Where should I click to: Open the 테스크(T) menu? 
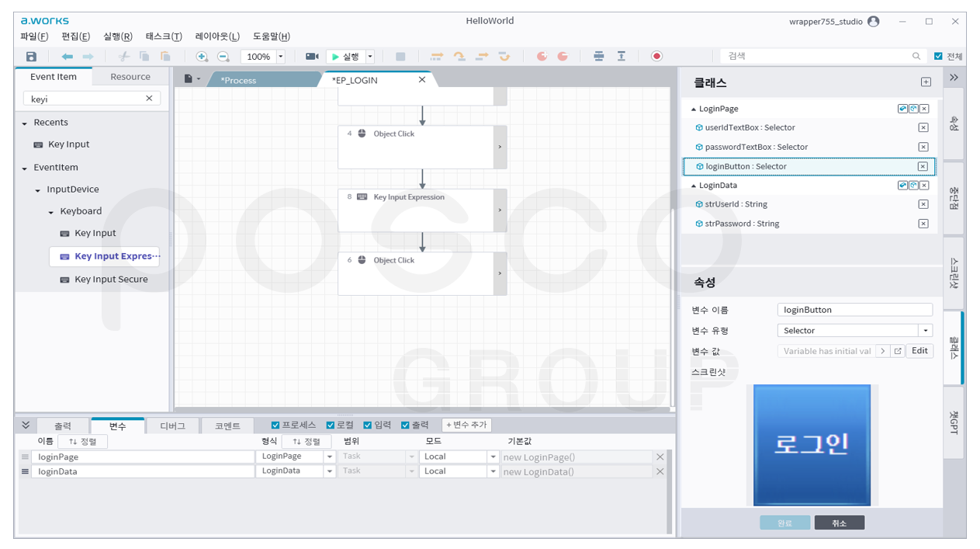pos(164,36)
